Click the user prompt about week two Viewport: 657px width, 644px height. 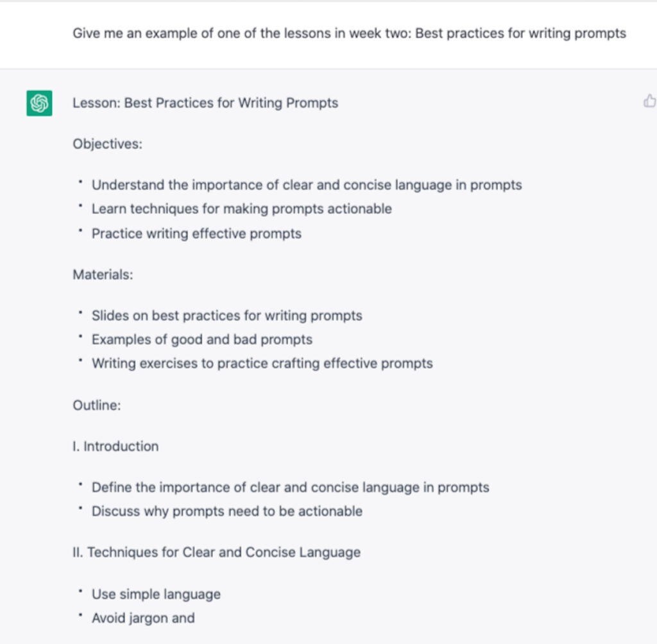click(x=349, y=33)
